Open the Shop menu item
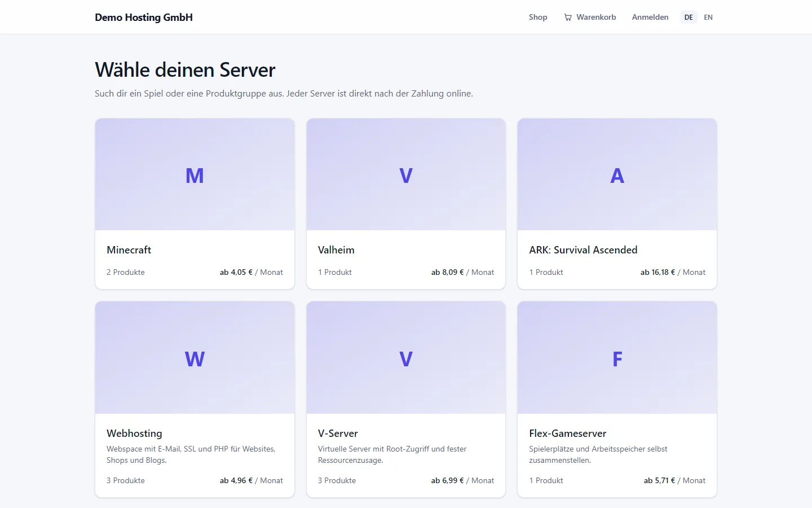Screen dimensions: 812x508 (538, 17)
